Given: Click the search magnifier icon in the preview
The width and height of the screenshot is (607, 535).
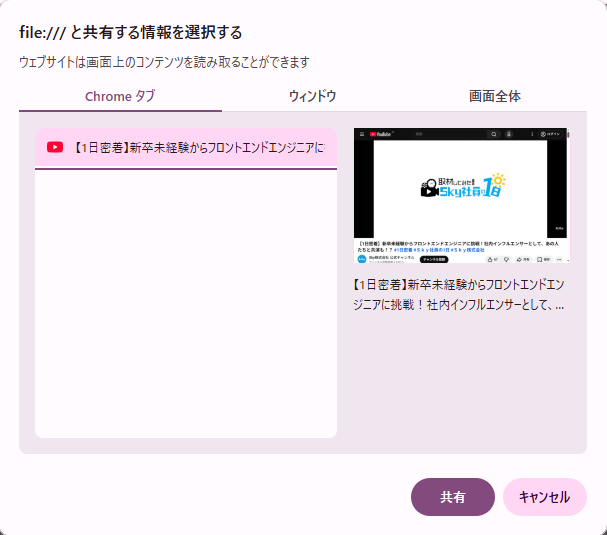Looking at the screenshot, I should (493, 134).
